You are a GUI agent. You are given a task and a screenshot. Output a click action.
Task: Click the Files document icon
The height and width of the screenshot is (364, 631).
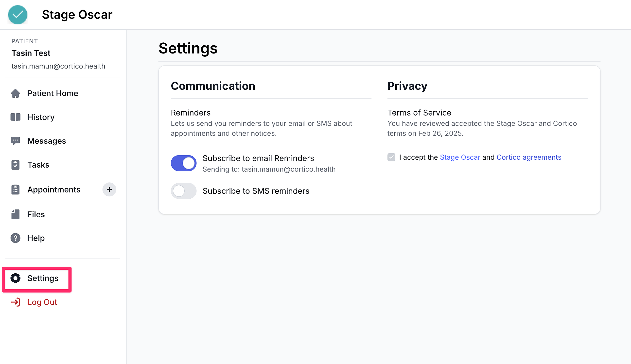(15, 214)
